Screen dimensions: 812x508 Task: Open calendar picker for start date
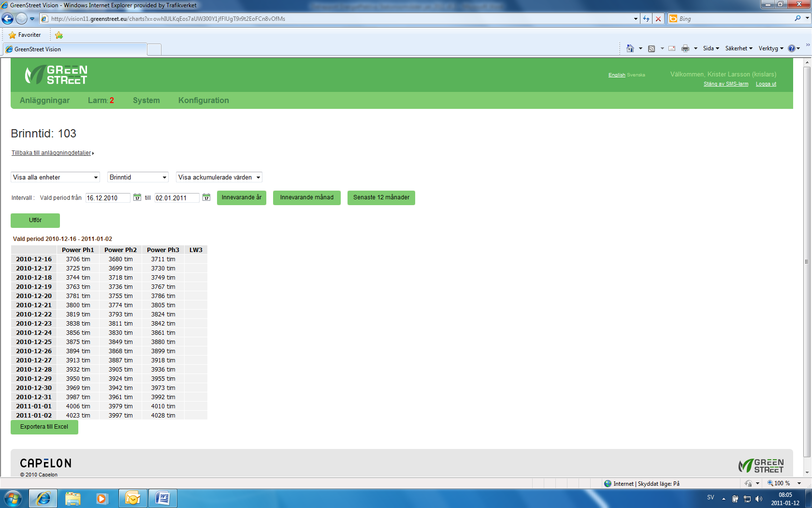[137, 197]
